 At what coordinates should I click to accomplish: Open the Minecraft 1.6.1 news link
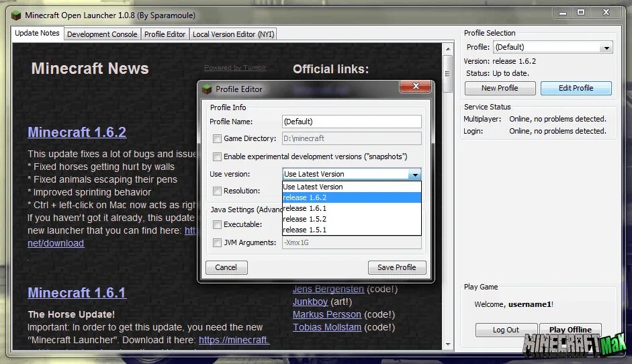77,293
